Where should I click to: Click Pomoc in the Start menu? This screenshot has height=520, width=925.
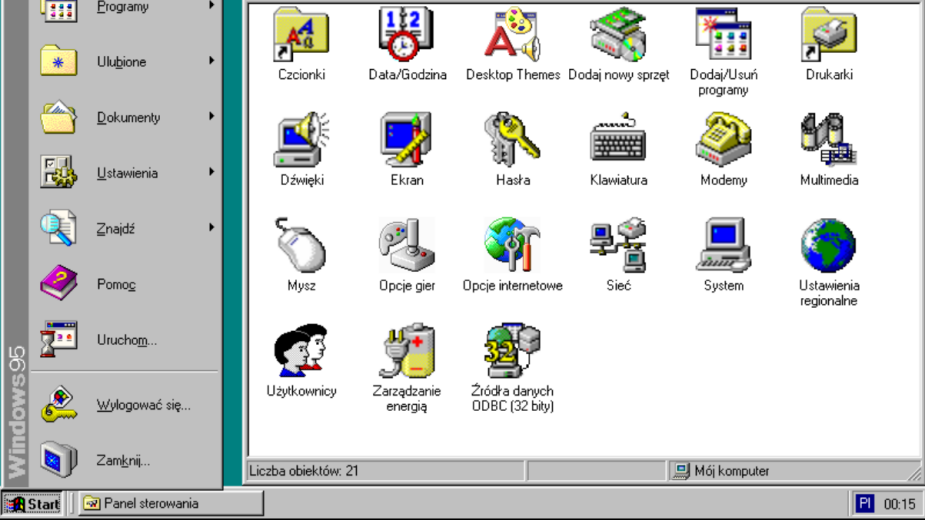point(126,284)
